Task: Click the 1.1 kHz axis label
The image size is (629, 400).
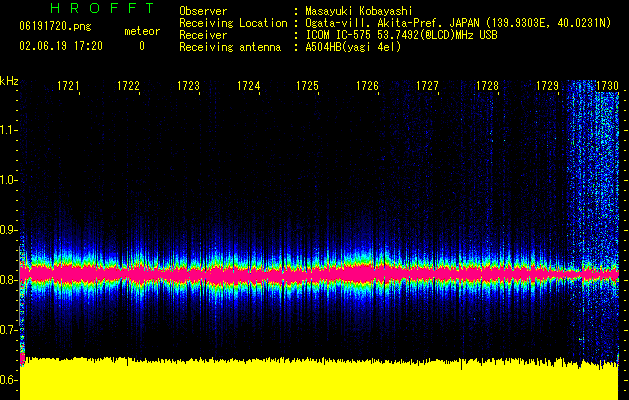Action: coord(9,130)
